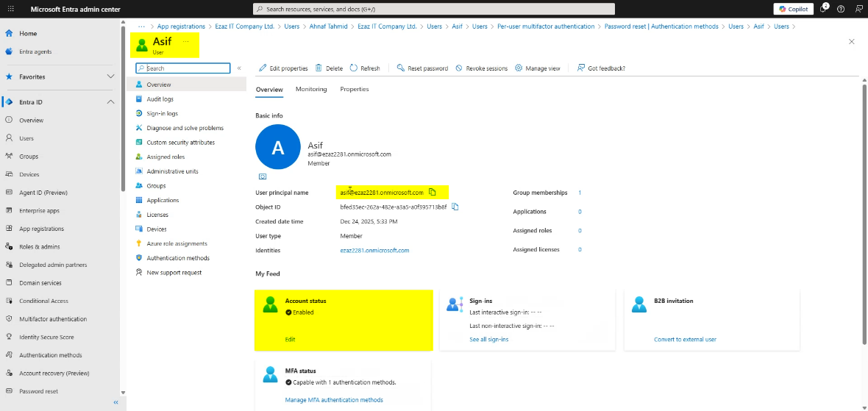
Task: Click Refresh in the user toolbar
Action: coord(365,68)
